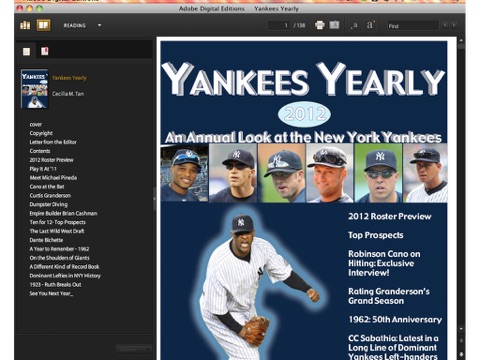Switch to the Library view icon
480x360 pixels.
[25, 25]
